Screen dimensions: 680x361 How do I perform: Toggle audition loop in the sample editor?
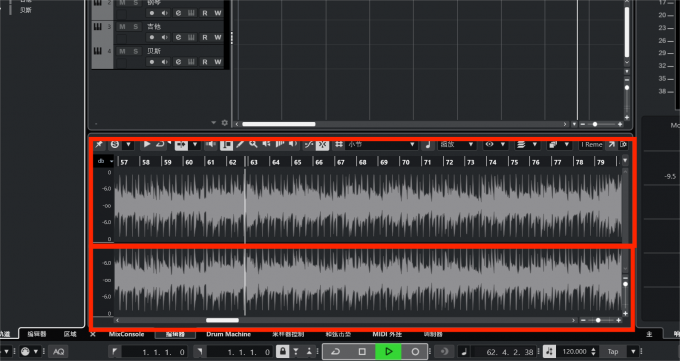[x=160, y=144]
